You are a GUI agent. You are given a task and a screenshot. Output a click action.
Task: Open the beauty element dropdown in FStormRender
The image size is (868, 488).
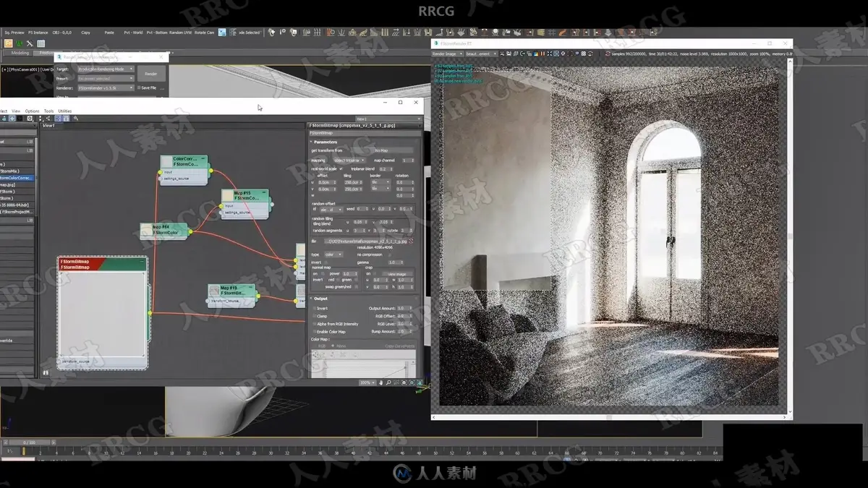[x=481, y=53]
